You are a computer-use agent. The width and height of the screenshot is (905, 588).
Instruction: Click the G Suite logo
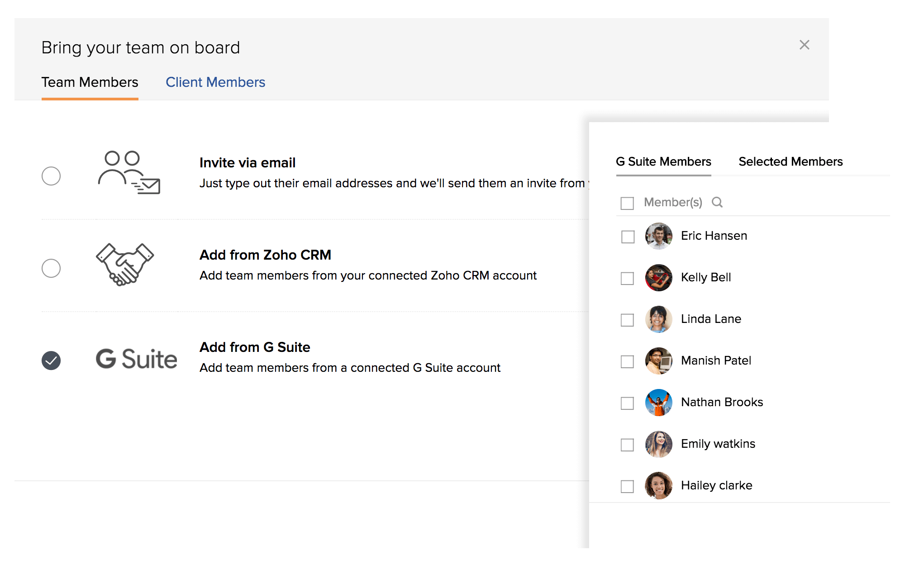(x=136, y=359)
